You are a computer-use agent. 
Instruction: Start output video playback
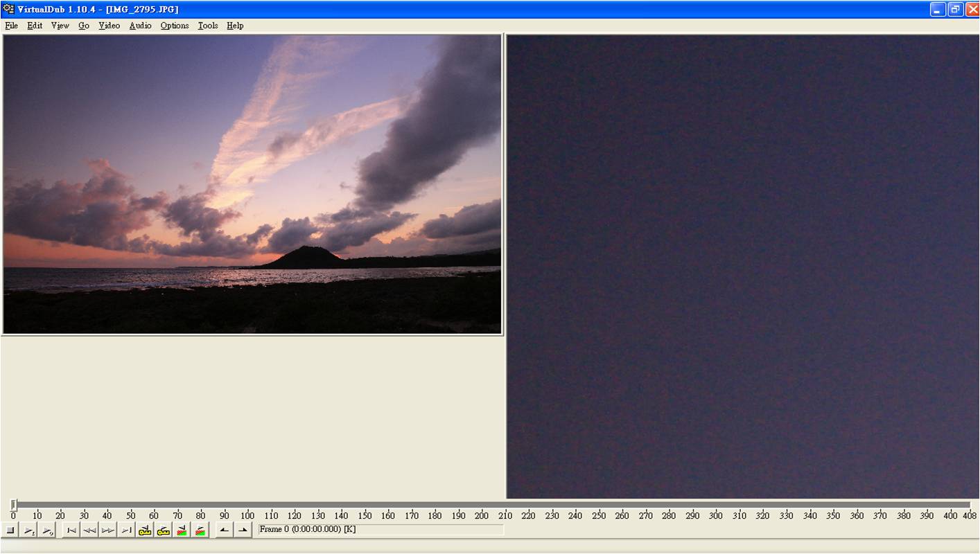(47, 530)
